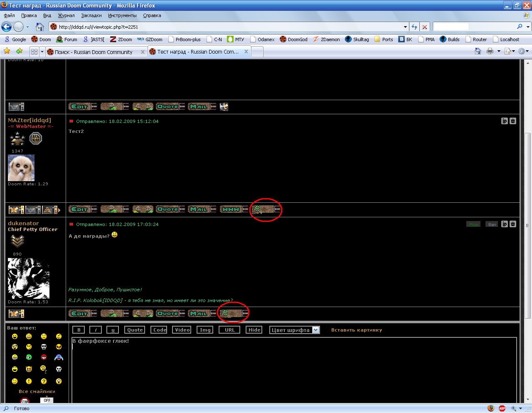Expand the address bar history dropdown arrow
This screenshot has width=532, height=413.
coord(406,27)
